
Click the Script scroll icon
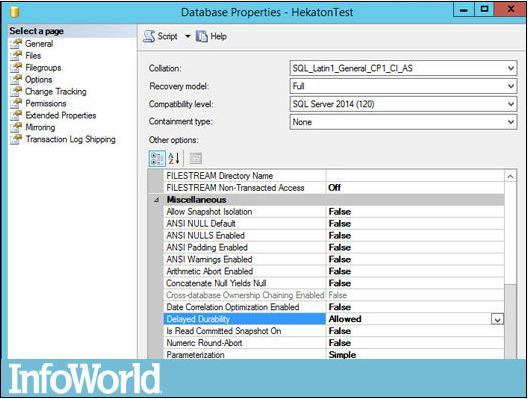(149, 36)
